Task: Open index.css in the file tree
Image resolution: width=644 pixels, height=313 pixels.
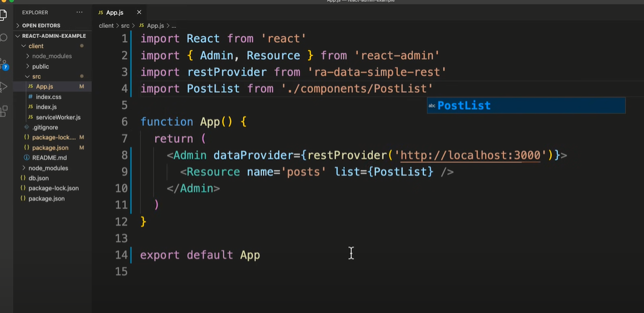Action: 48,97
